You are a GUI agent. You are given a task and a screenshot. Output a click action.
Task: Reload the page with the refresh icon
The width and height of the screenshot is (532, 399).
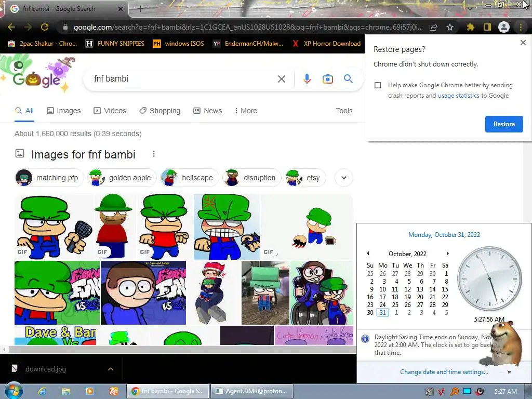45,27
